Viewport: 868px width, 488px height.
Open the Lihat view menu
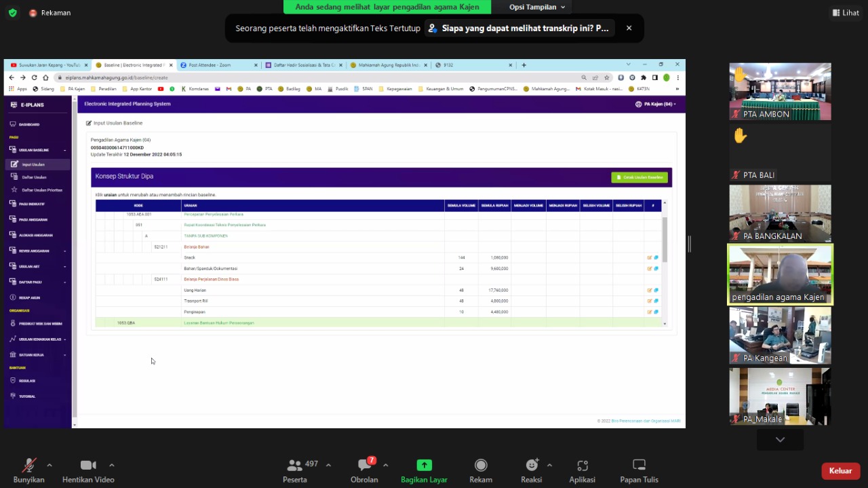(x=845, y=13)
